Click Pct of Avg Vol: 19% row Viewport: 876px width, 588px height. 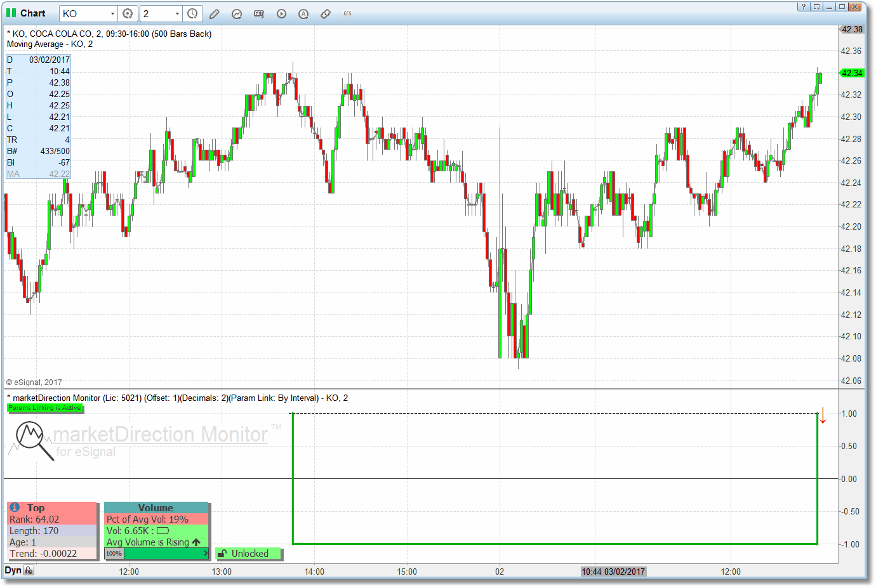click(156, 519)
